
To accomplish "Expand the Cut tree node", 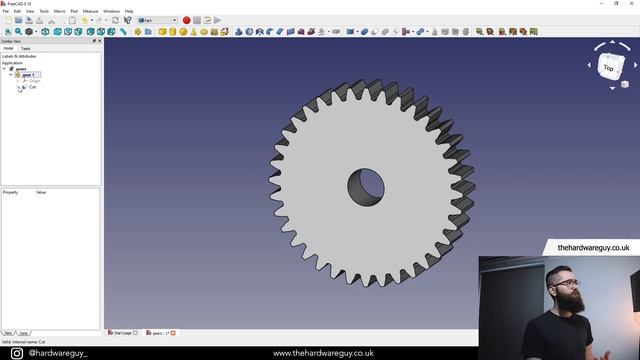I will coord(18,87).
